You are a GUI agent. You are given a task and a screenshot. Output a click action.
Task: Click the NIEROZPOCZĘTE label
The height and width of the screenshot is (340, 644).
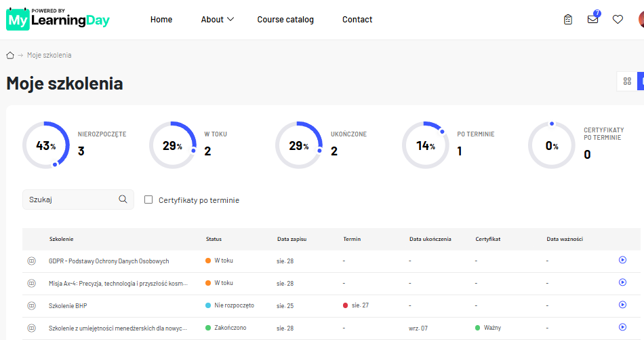tap(102, 134)
